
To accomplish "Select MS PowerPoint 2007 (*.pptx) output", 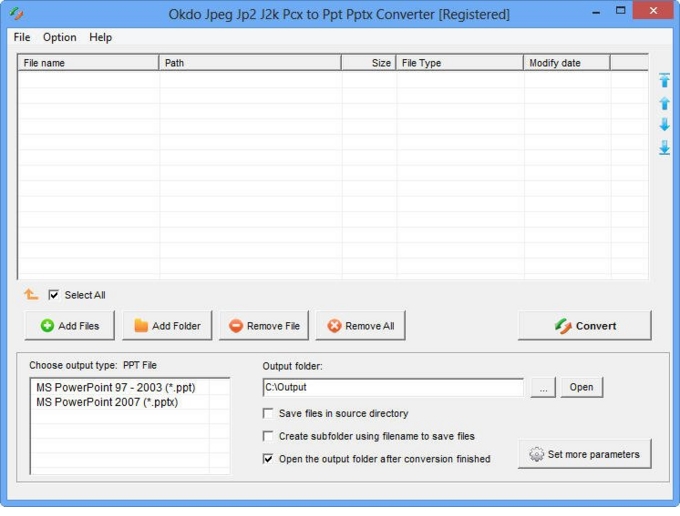I will [x=107, y=402].
